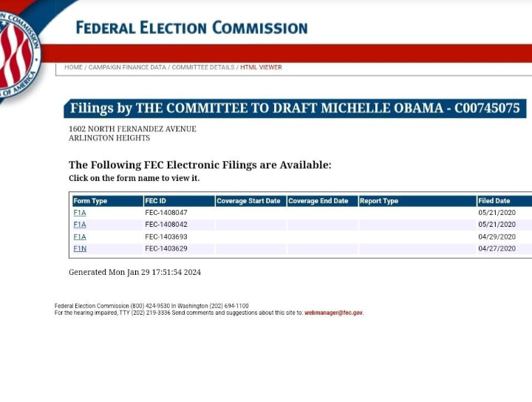
Task: Open the F1N form link
Action: (80, 248)
